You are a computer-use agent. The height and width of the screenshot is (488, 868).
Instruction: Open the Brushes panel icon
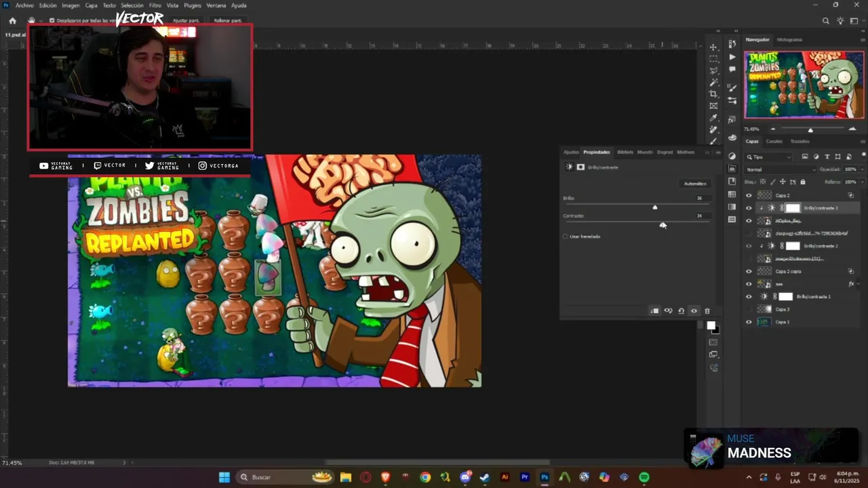pyautogui.click(x=732, y=100)
